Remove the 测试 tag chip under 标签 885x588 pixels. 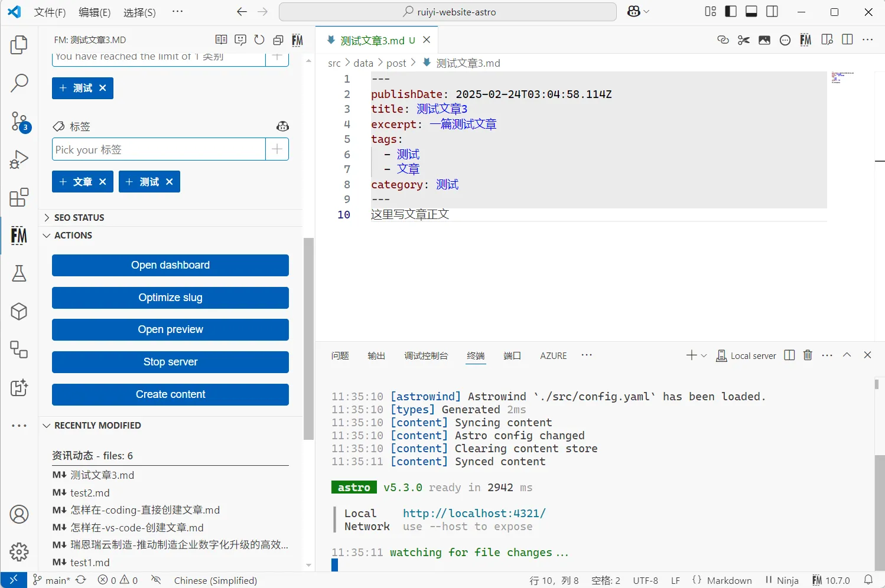click(x=170, y=182)
